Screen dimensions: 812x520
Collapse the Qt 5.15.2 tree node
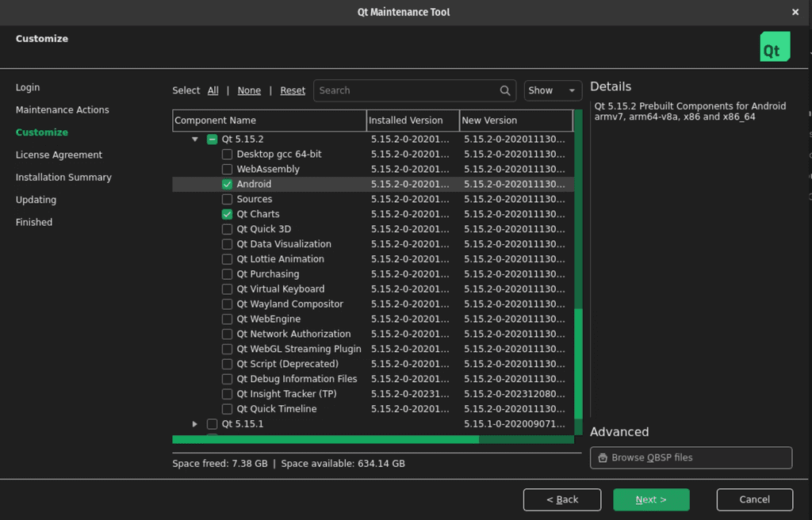[195, 140]
